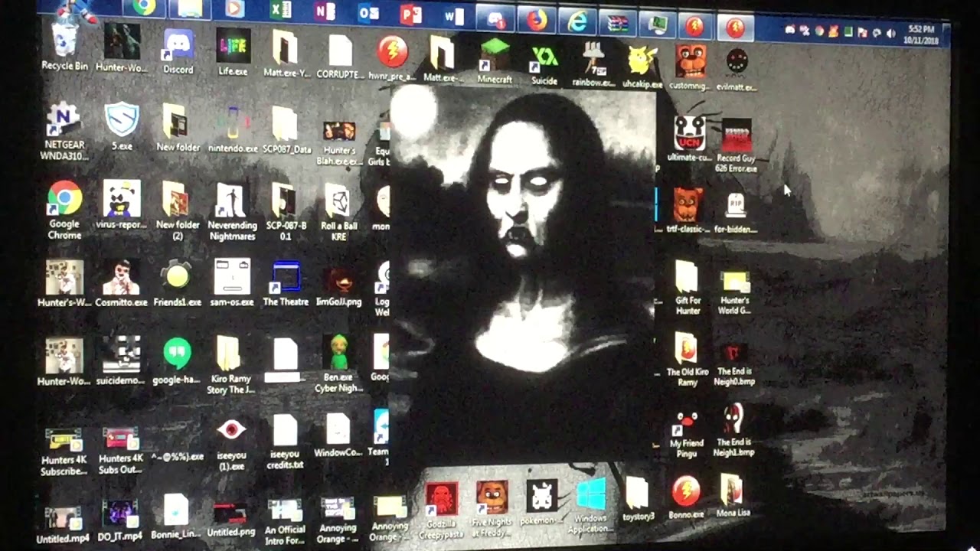Select the WindowCo... file icon

338,435
